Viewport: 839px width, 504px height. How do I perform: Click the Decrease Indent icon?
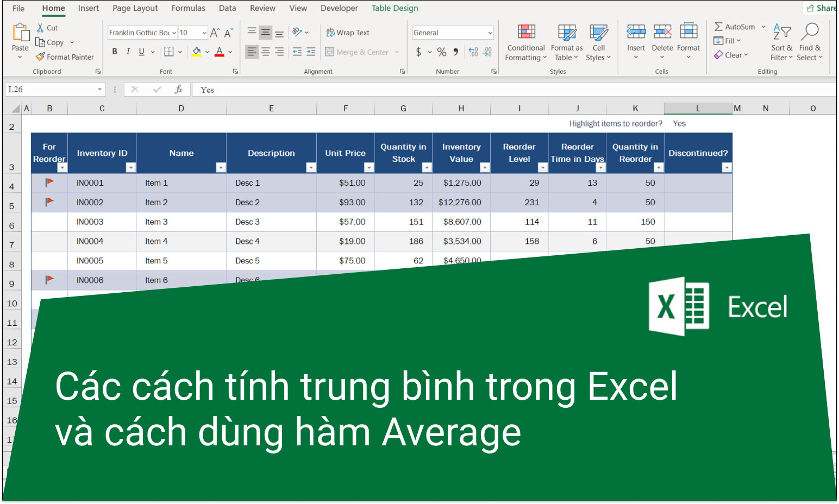click(297, 52)
